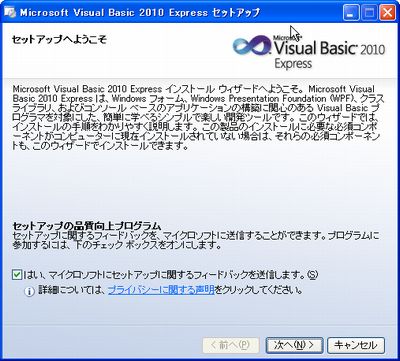Open the プライバシーに関する声明 link
The width and height of the screenshot is (400, 361).
click(161, 290)
